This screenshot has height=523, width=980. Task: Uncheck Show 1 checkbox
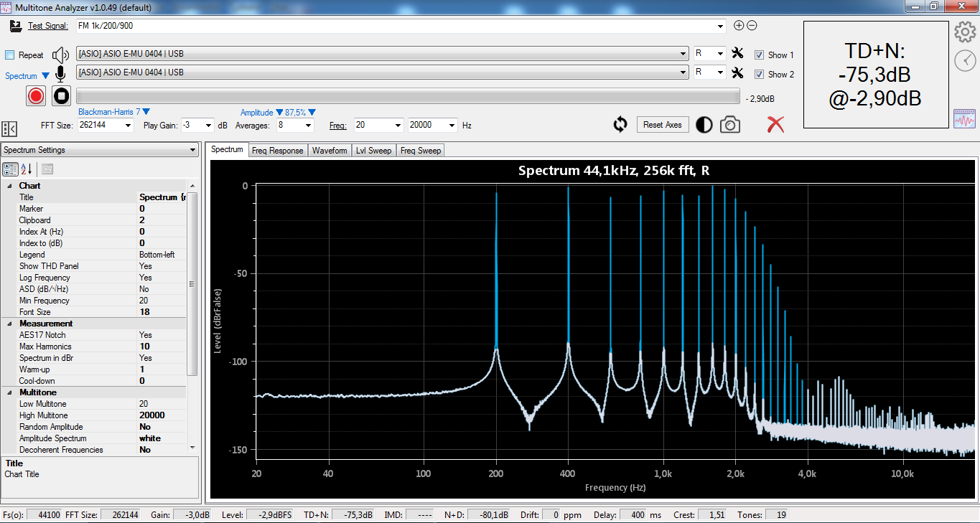(x=759, y=55)
